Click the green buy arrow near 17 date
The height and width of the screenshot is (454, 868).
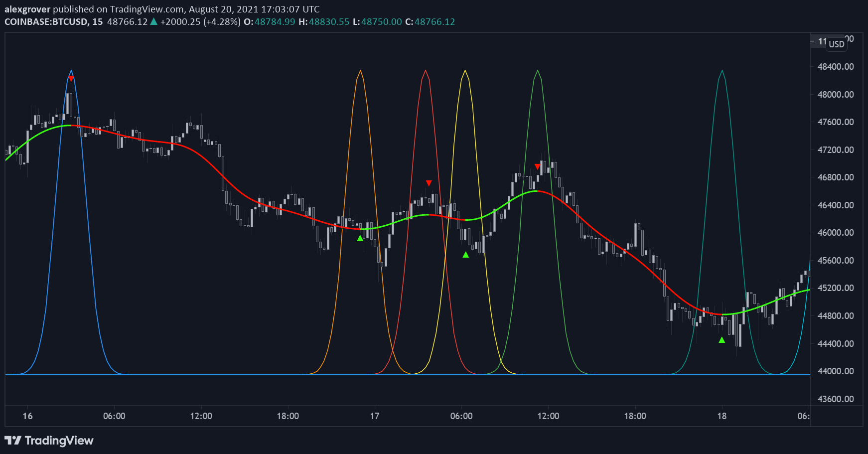coord(360,238)
